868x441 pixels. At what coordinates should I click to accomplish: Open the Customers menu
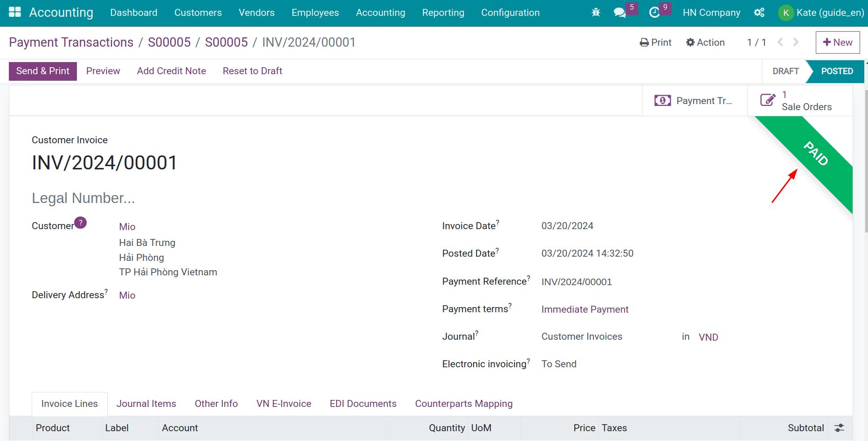[x=198, y=13]
